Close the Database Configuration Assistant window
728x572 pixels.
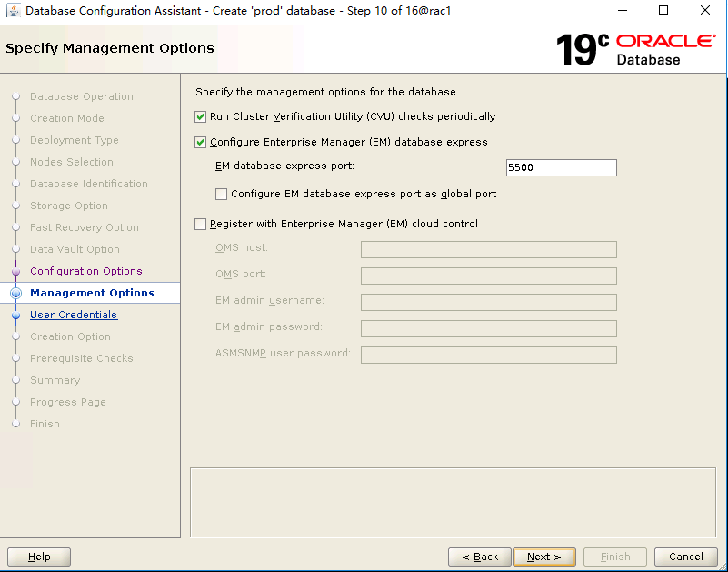(x=704, y=10)
